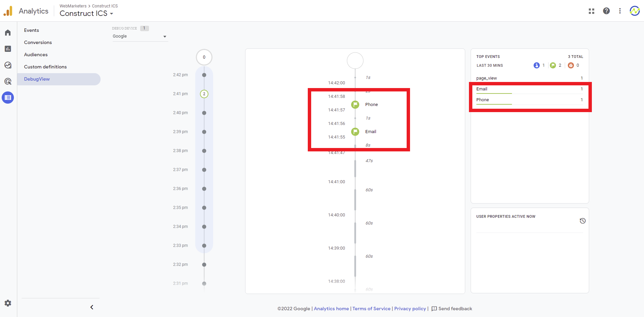
Task: Select Conversions in the configure menu
Action: coord(38,42)
